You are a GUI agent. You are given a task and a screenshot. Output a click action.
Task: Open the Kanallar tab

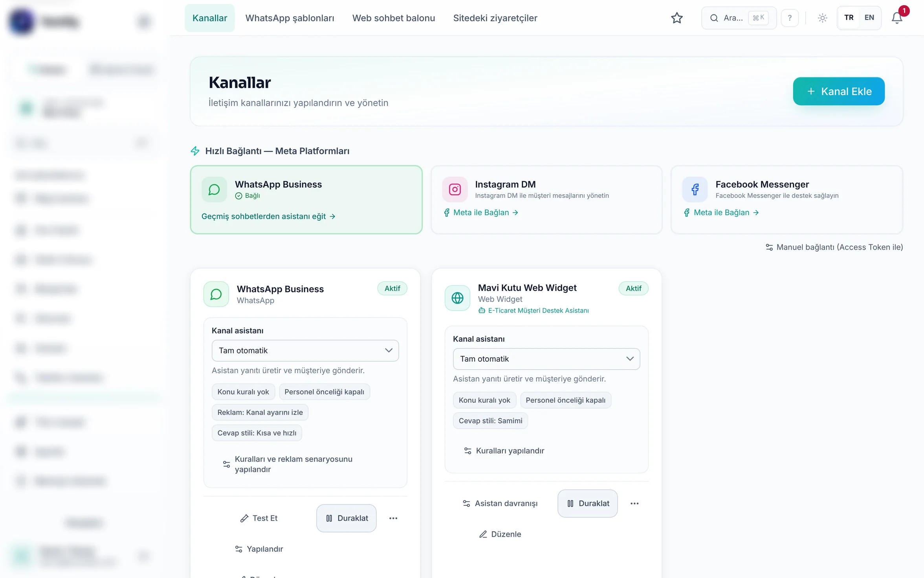(x=210, y=18)
